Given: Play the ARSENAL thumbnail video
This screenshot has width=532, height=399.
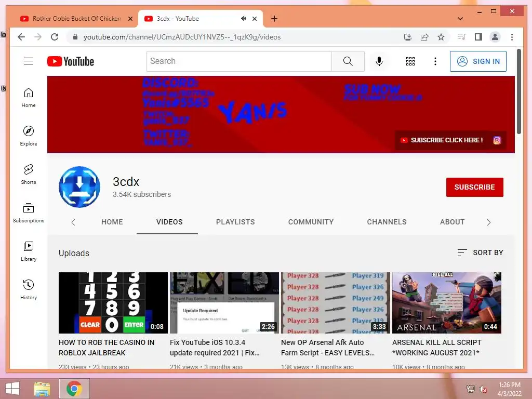Looking at the screenshot, I should point(447,303).
